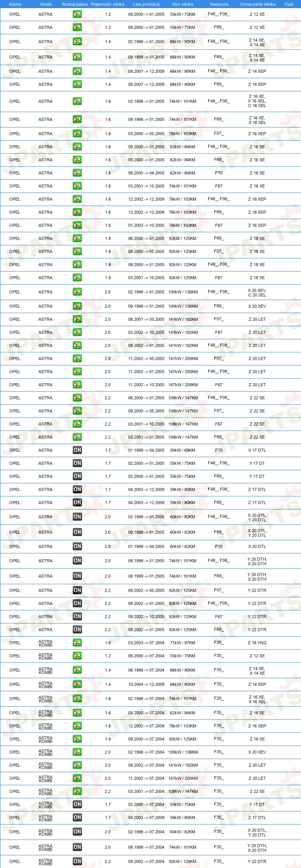Viewport: 301px width, 868px height.
Task: Click engine code 'Z 16 XE, X 16 XEL, C 16 SEL'
Action: (257, 101)
